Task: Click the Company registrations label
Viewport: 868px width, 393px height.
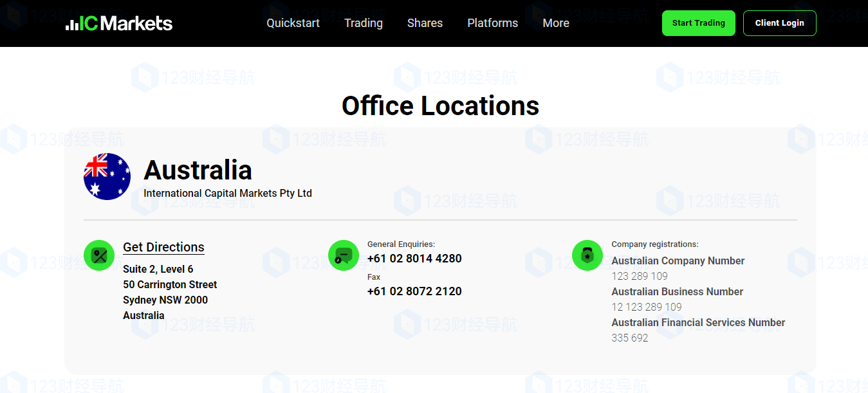Action: tap(655, 244)
